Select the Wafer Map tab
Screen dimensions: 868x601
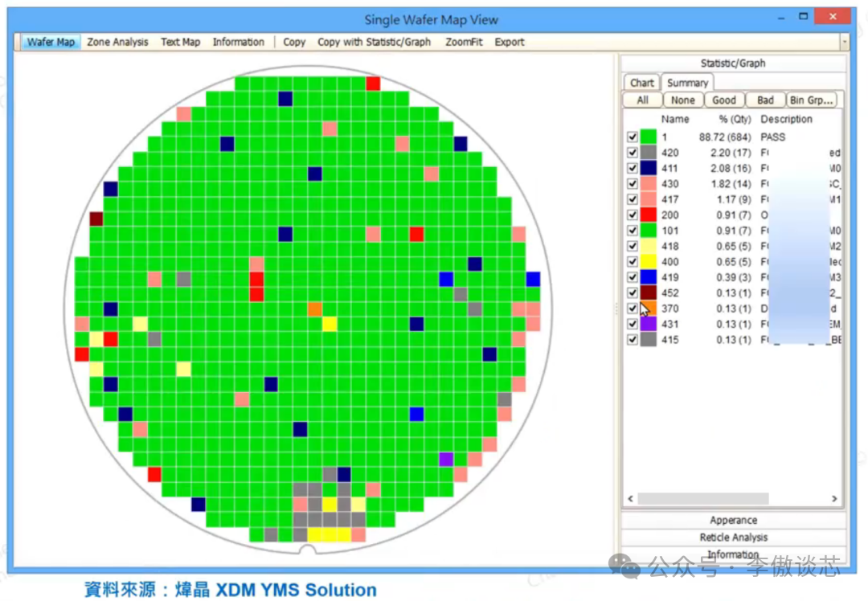coord(51,42)
